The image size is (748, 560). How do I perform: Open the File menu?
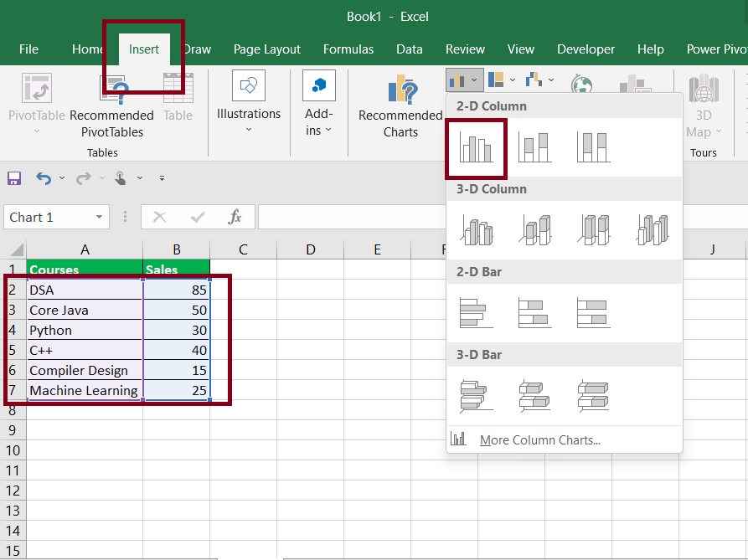point(28,49)
